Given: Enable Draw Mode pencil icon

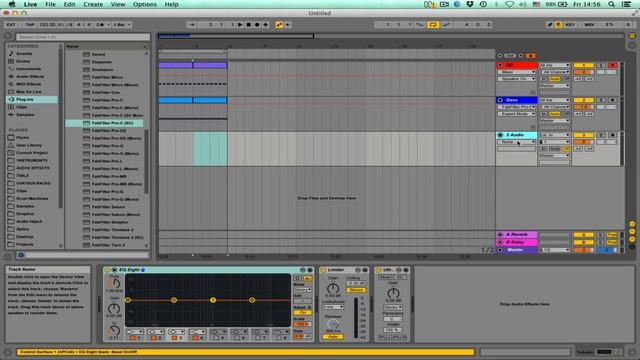Looking at the screenshot, I should point(550,24).
